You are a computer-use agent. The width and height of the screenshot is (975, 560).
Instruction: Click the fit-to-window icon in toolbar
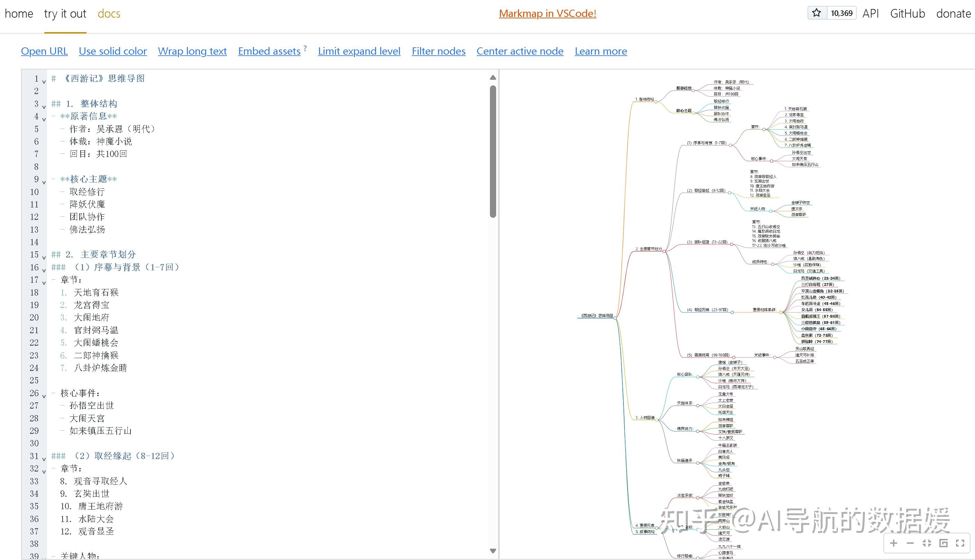[927, 543]
